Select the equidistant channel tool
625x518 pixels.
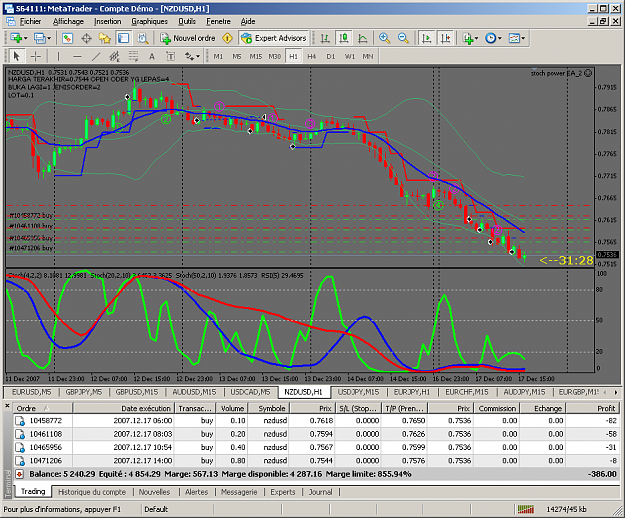tap(115, 56)
